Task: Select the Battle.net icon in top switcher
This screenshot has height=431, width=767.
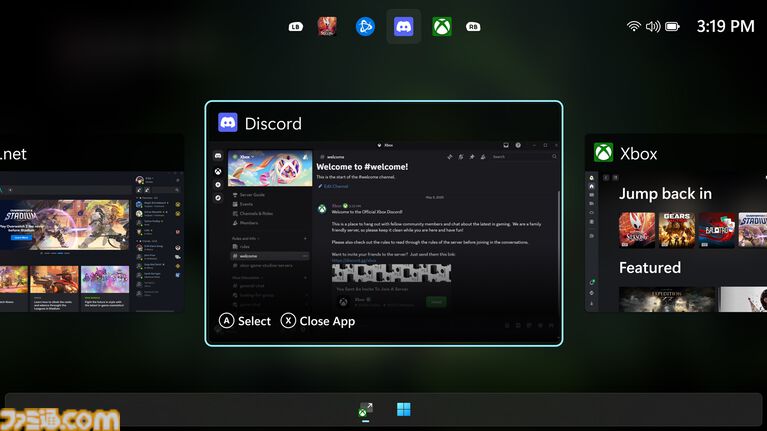Action: coord(365,26)
